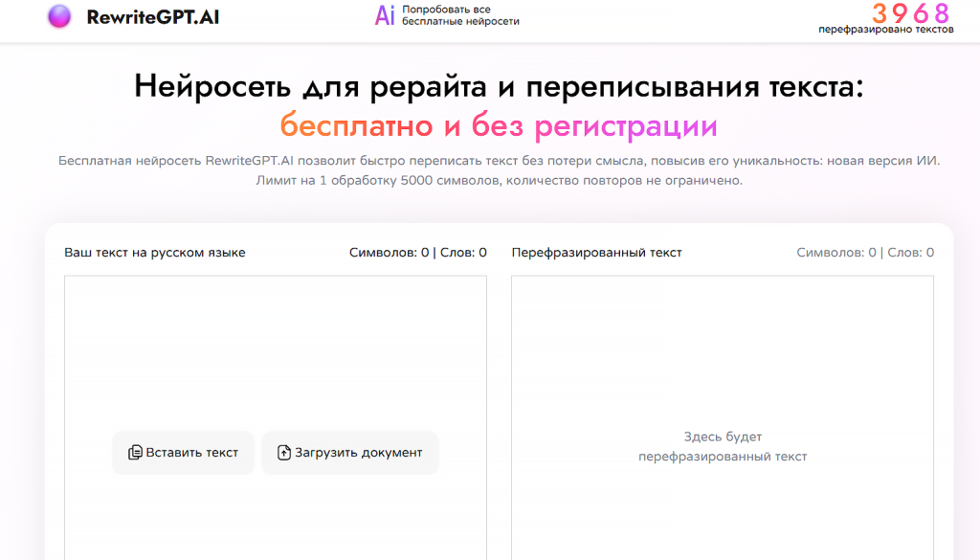Click the RewriteGPT.AI brand name text
The width and height of the screenshot is (980, 560).
pos(152,16)
